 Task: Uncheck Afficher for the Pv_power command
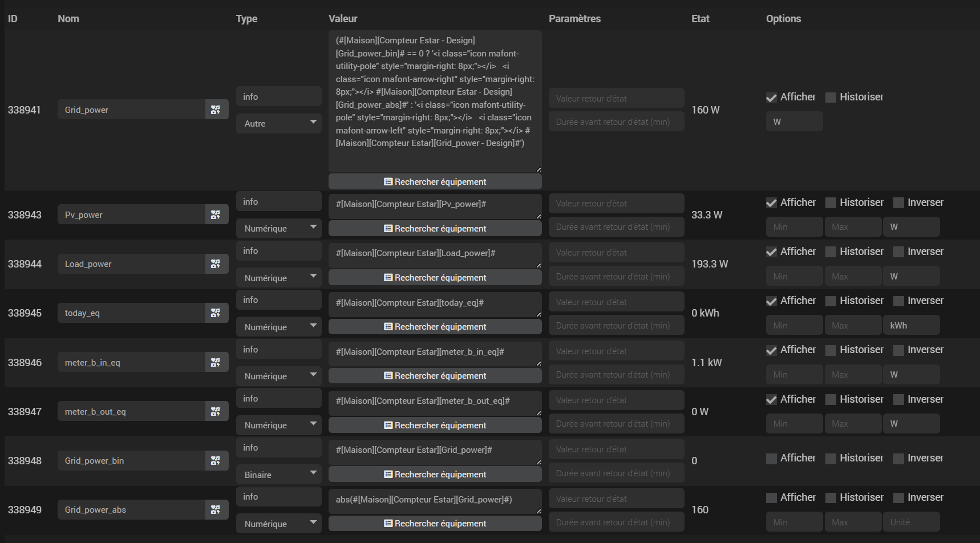[771, 203]
